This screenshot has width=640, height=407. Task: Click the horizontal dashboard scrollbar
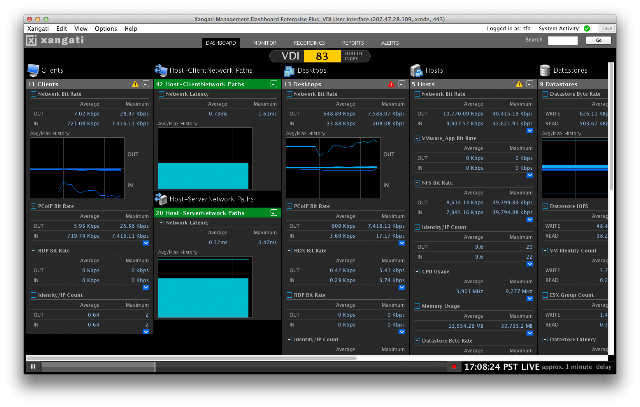pyautogui.click(x=191, y=358)
